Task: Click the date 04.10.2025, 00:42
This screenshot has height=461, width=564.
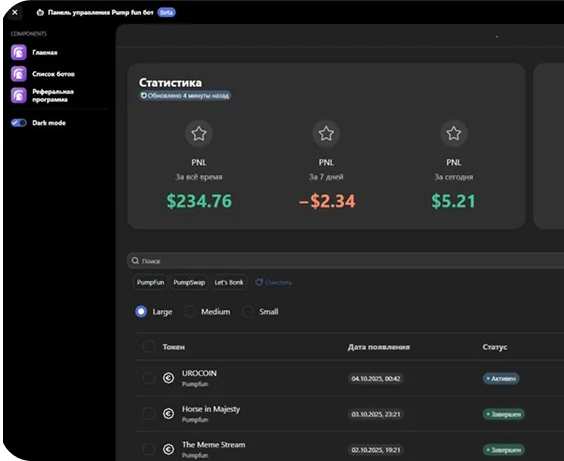Action: click(x=376, y=379)
